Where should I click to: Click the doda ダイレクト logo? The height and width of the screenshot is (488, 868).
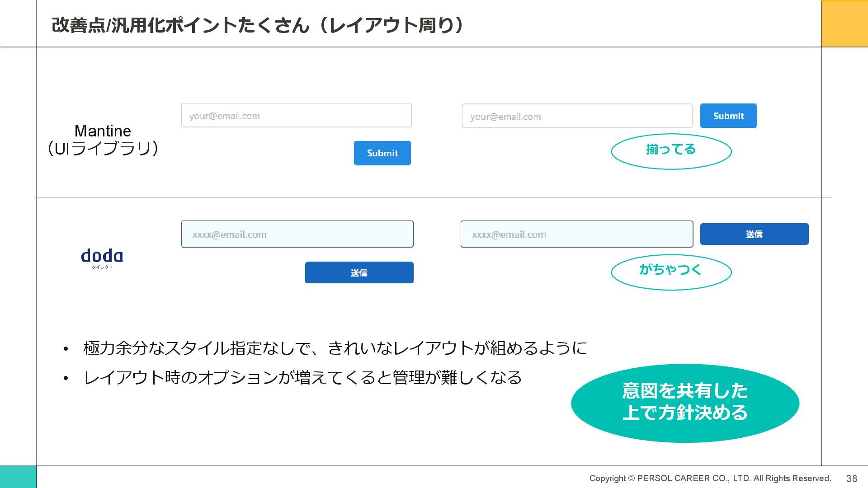tap(102, 259)
